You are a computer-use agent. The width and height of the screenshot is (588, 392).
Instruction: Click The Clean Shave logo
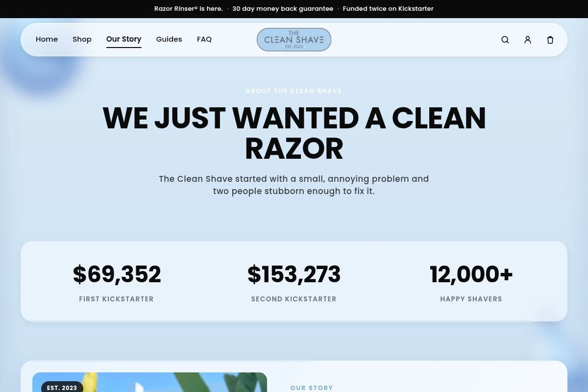pyautogui.click(x=294, y=40)
